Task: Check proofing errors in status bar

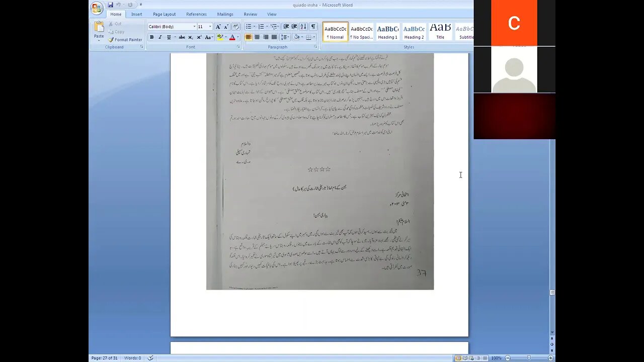Action: tap(150, 358)
